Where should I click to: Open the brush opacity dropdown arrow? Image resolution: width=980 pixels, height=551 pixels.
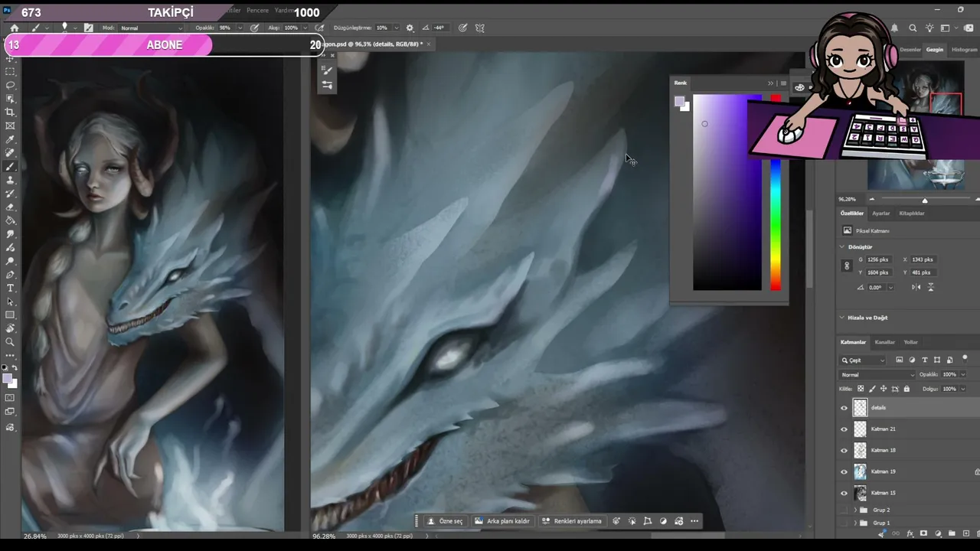click(x=240, y=28)
